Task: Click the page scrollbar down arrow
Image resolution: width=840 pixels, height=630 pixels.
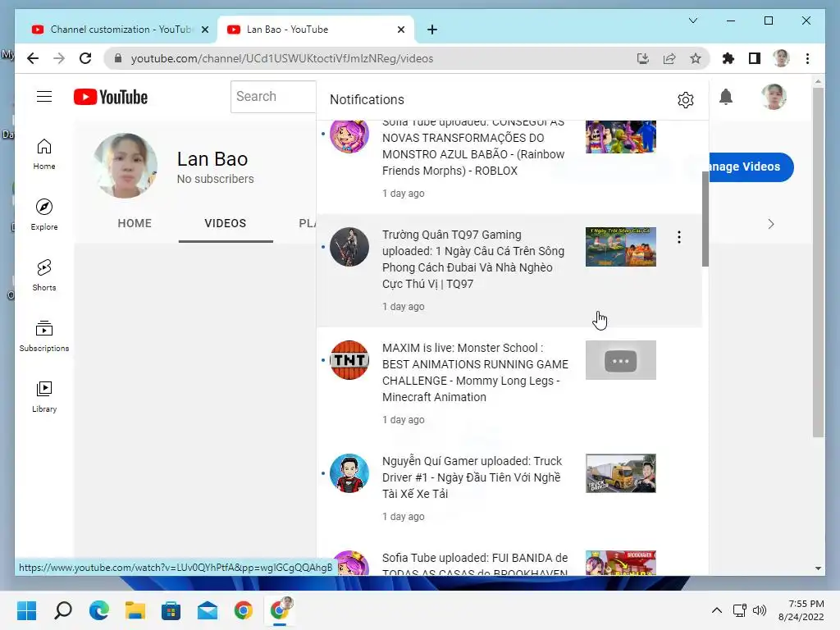Action: tap(818, 568)
